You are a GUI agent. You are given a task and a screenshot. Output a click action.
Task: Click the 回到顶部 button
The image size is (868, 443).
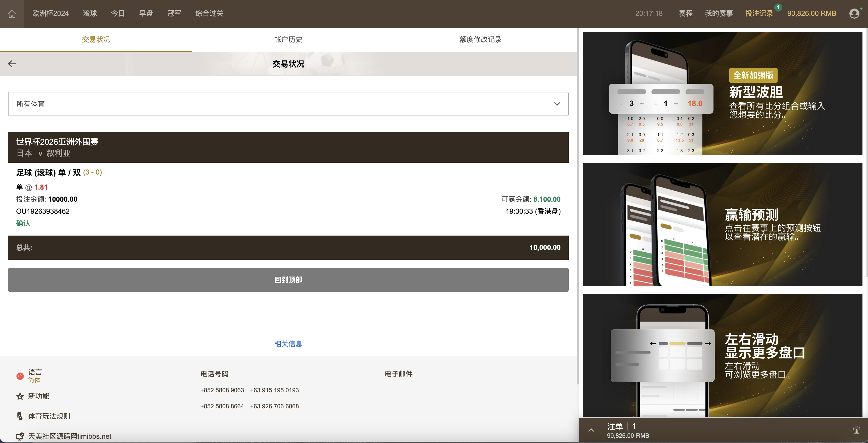pyautogui.click(x=288, y=280)
